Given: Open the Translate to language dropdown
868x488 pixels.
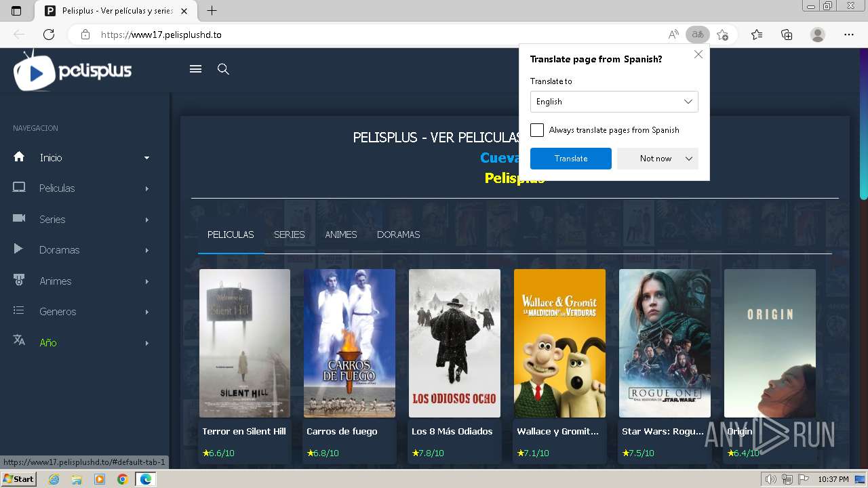Looking at the screenshot, I should [614, 102].
